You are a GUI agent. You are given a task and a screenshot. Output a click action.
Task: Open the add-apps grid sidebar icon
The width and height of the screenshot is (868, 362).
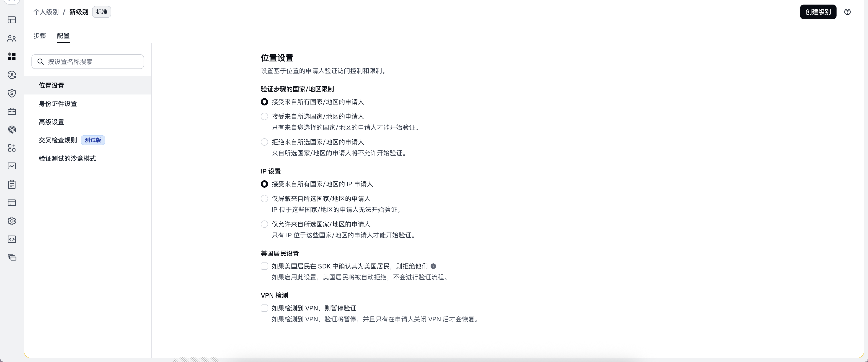12,148
